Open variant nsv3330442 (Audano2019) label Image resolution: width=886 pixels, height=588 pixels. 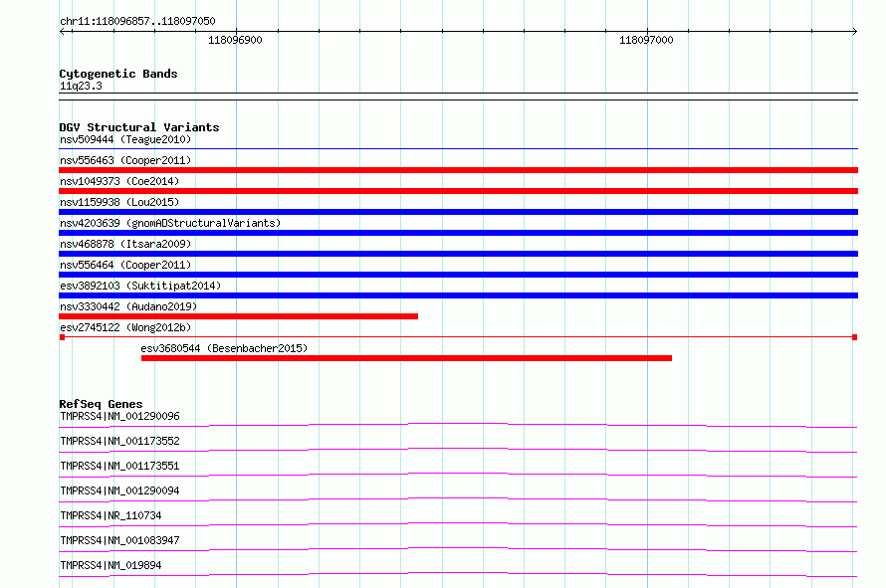point(128,306)
